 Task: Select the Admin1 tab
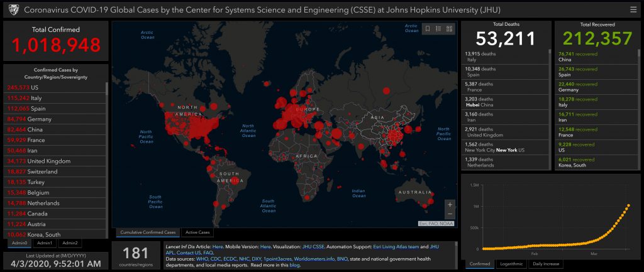45,243
